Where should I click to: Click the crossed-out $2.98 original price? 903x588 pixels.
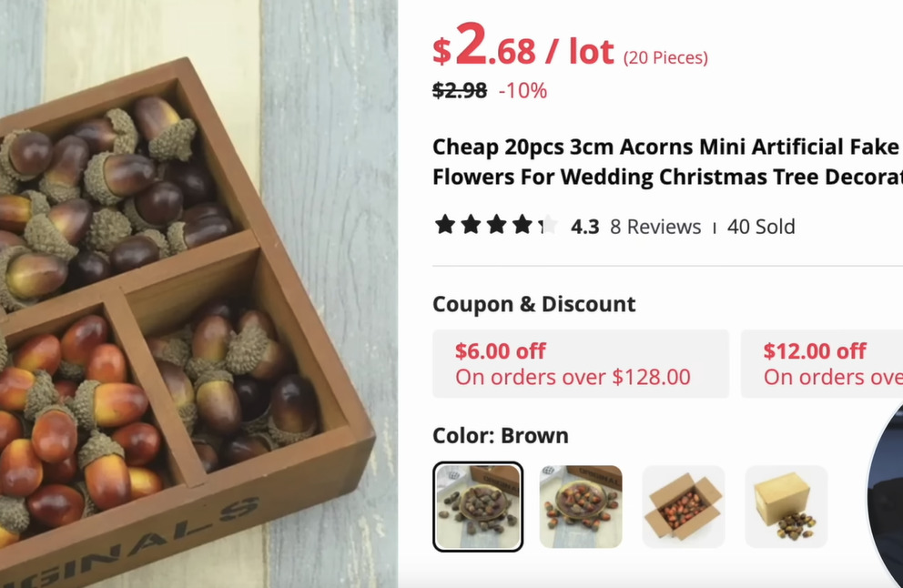[x=460, y=90]
